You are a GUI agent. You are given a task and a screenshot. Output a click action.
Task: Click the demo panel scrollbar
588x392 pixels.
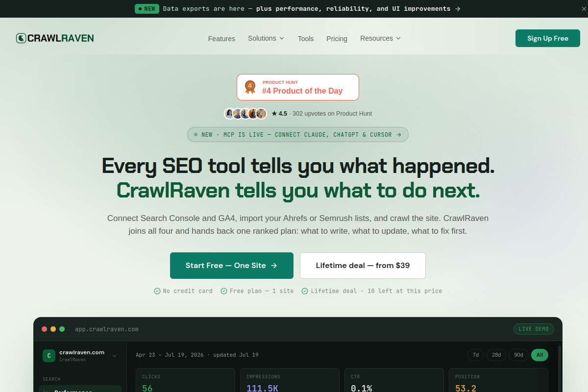[x=560, y=368]
